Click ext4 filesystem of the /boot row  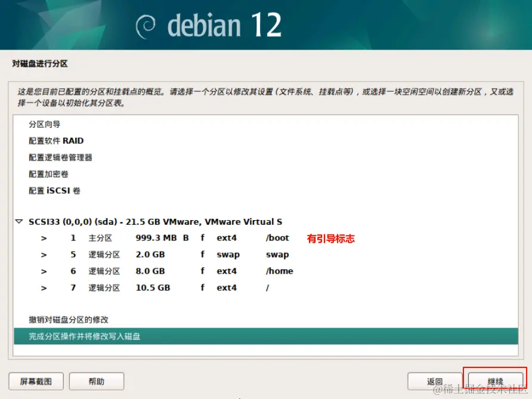(227, 238)
